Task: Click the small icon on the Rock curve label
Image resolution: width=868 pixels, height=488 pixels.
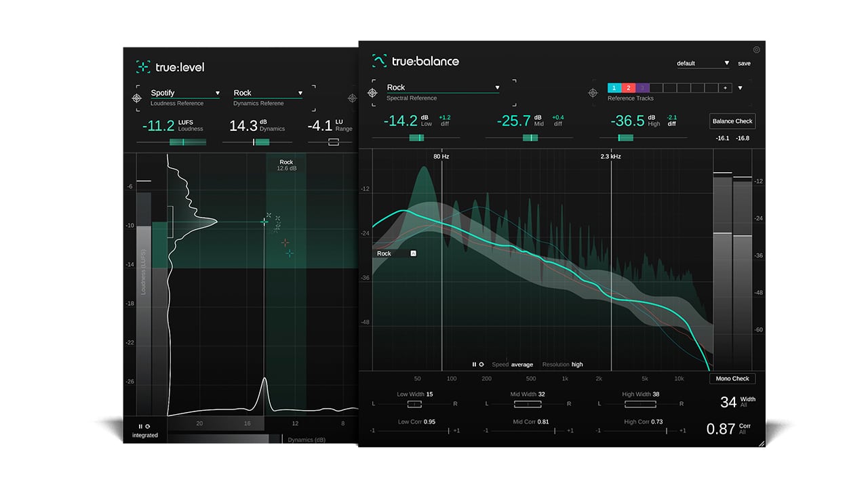Action: click(x=413, y=253)
